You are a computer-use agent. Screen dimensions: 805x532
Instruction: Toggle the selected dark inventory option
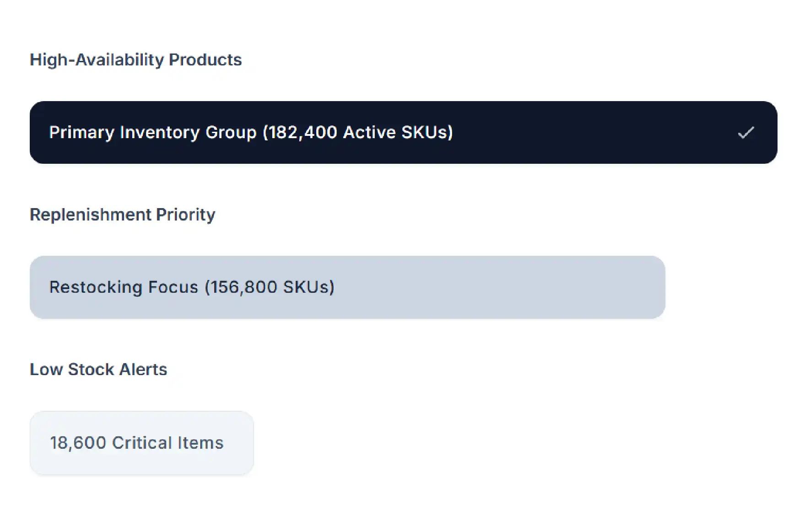[403, 132]
